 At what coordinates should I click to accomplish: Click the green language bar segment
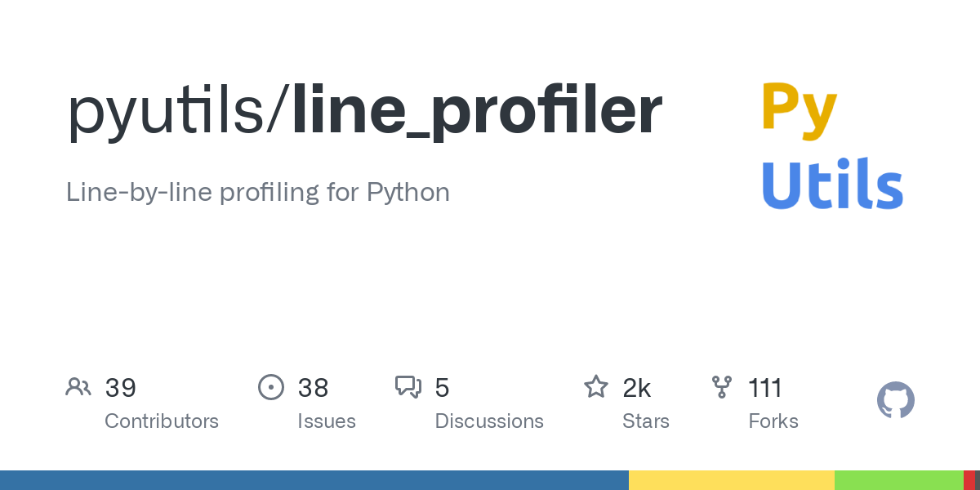point(898,480)
